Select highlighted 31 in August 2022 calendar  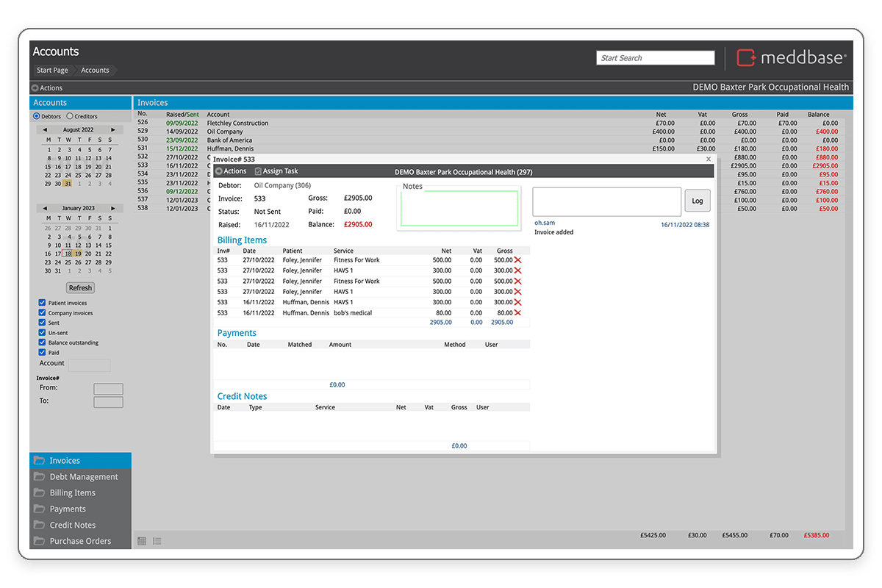coord(68,184)
